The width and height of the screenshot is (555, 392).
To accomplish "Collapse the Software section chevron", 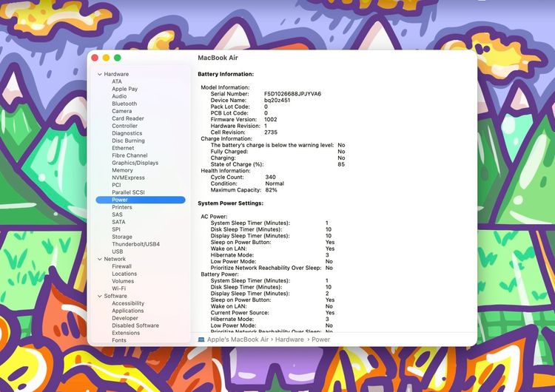I will [100, 296].
